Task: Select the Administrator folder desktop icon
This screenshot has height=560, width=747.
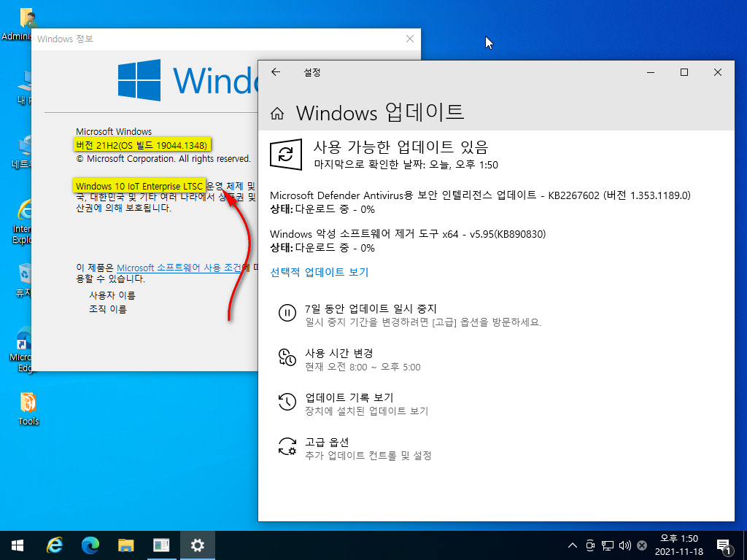Action: pyautogui.click(x=19, y=24)
